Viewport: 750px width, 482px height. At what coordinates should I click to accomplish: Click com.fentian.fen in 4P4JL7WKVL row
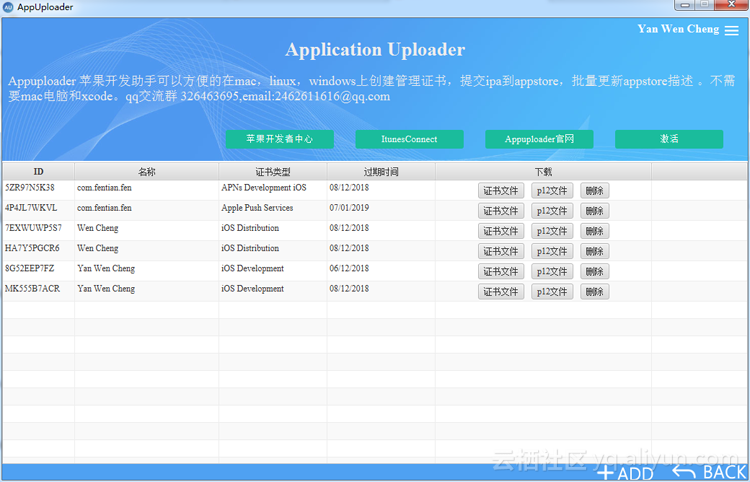coord(104,208)
